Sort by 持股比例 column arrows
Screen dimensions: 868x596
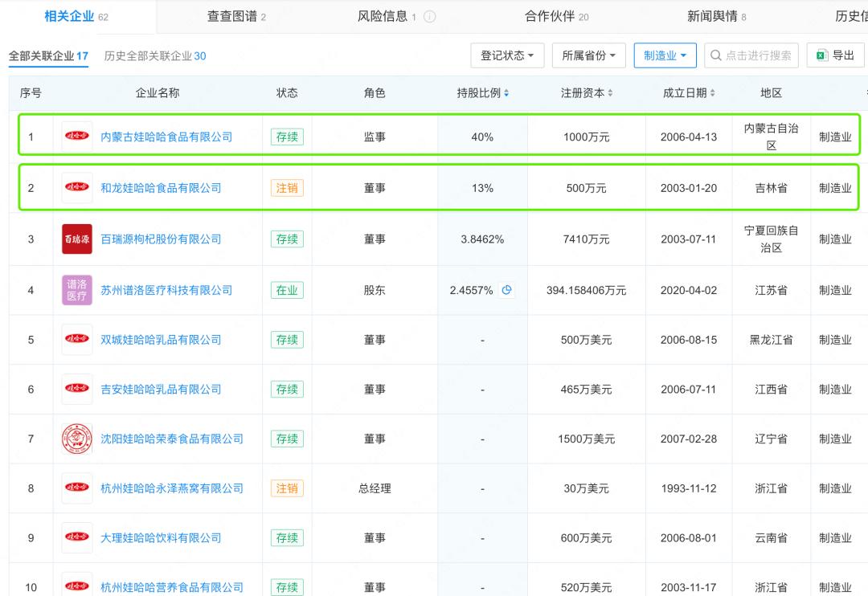coord(506,93)
